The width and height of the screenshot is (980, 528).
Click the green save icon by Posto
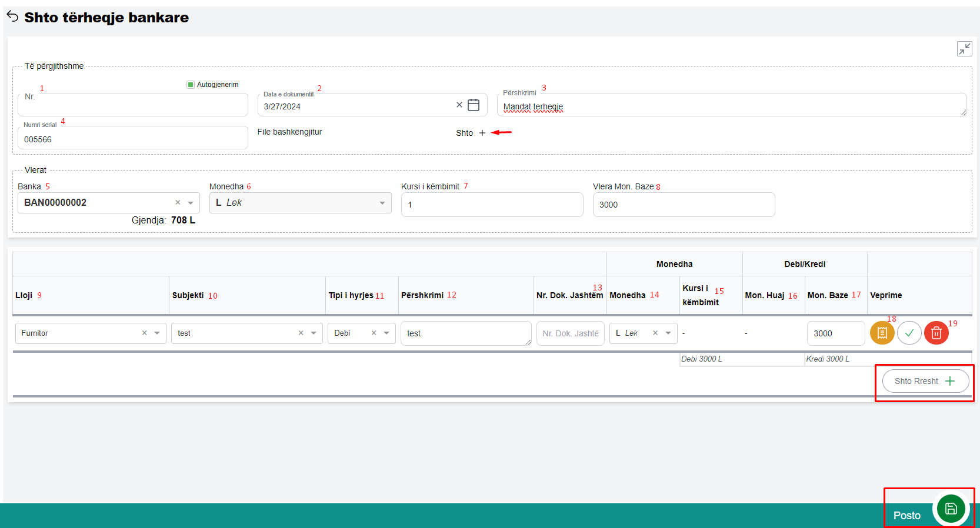[x=951, y=509]
